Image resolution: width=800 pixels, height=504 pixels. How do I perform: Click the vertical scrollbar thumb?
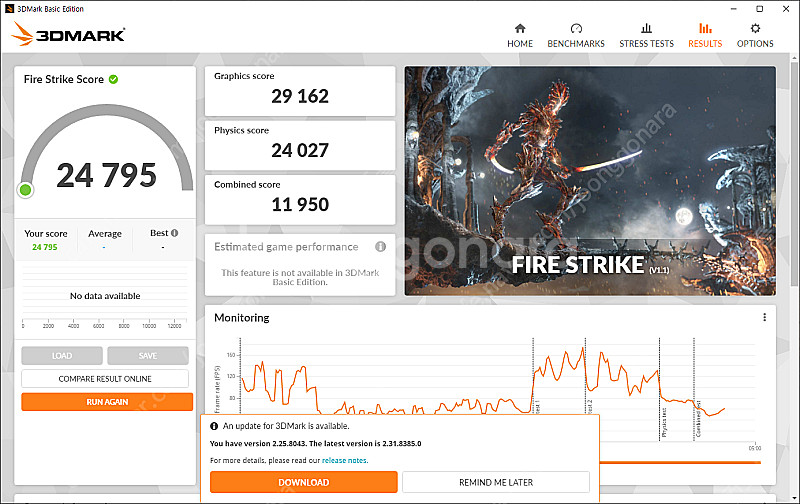[794, 173]
